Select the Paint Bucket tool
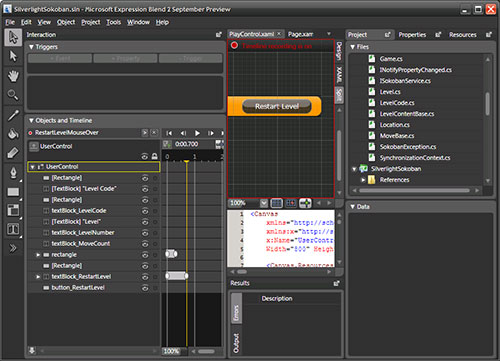The height and width of the screenshot is (361, 500). [13, 134]
